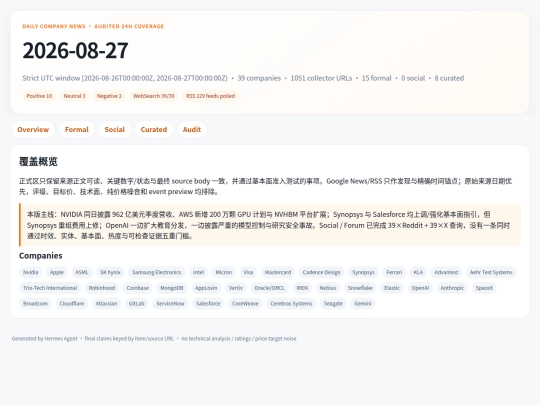Viewport: 540px width, 405px height.
Task: Select the CoreWeave company chip
Action: [x=245, y=303]
